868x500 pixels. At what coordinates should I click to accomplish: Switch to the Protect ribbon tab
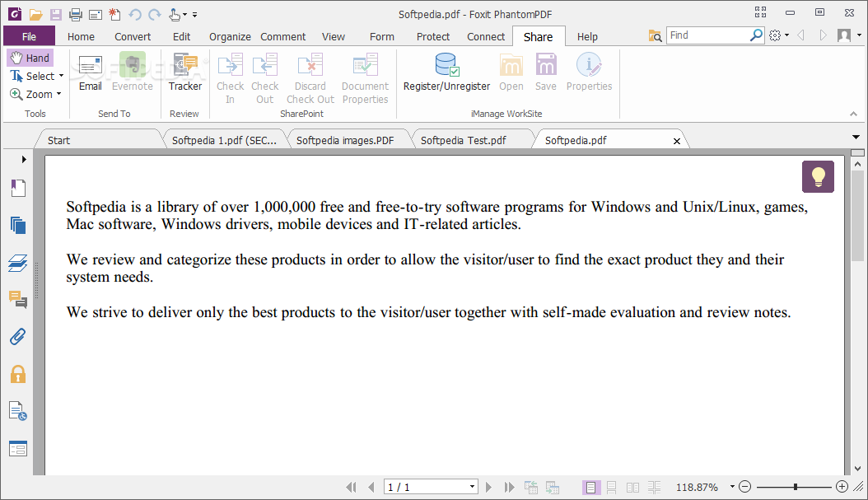tap(433, 36)
